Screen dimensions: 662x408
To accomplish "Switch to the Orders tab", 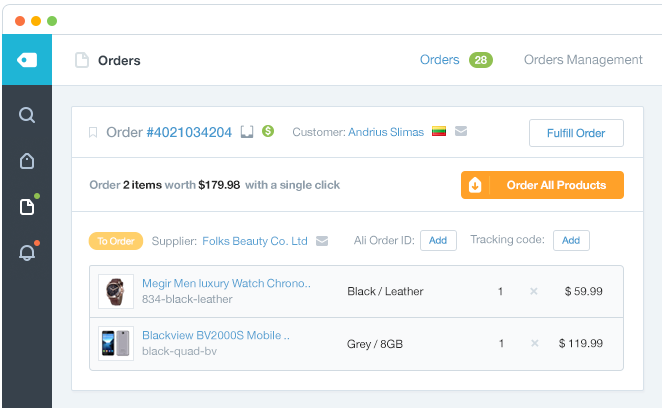I will [440, 60].
